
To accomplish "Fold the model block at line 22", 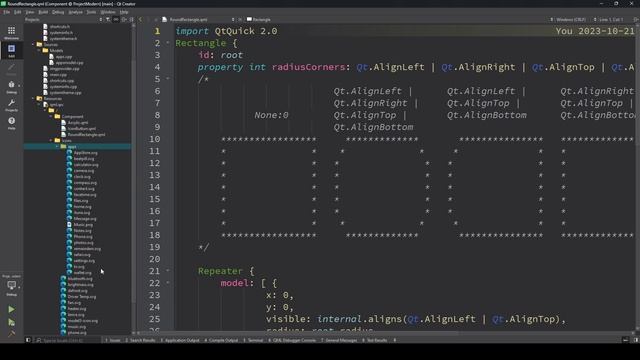I will 168,282.
